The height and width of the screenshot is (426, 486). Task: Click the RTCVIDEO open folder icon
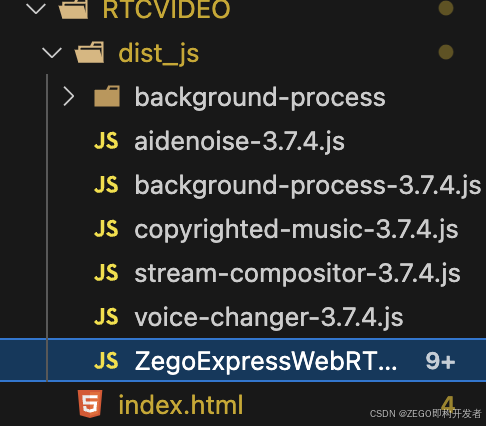[x=73, y=9]
